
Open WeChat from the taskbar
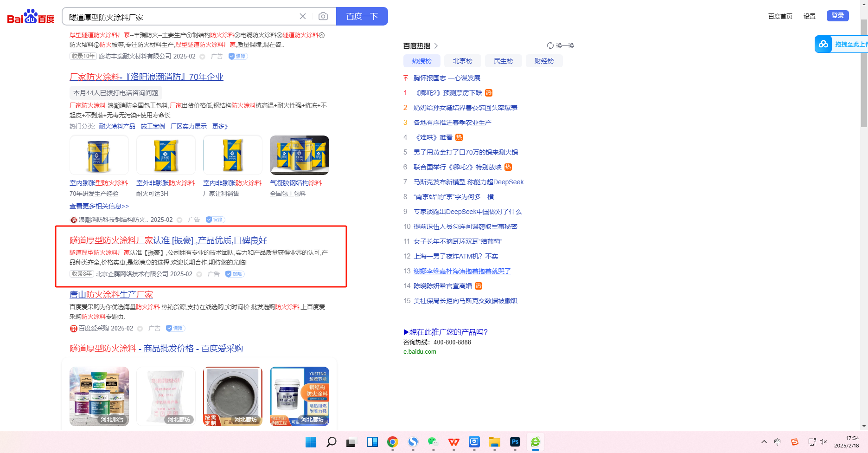433,442
